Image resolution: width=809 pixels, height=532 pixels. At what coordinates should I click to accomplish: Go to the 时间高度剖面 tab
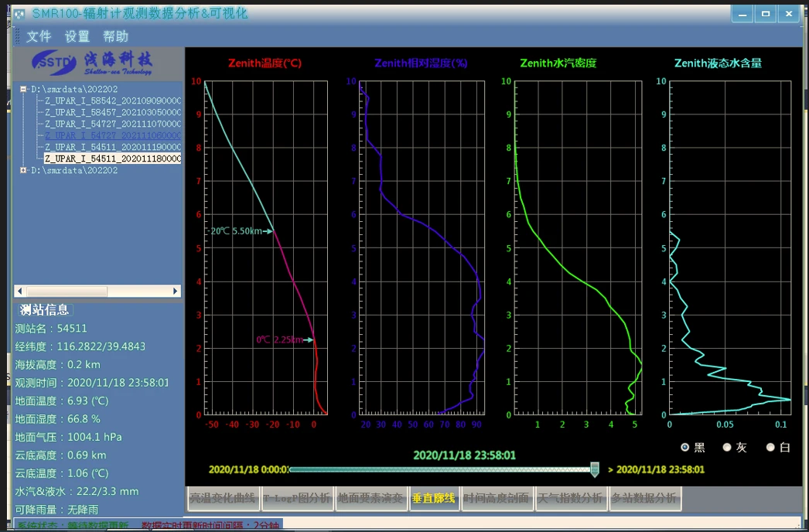[x=497, y=499]
